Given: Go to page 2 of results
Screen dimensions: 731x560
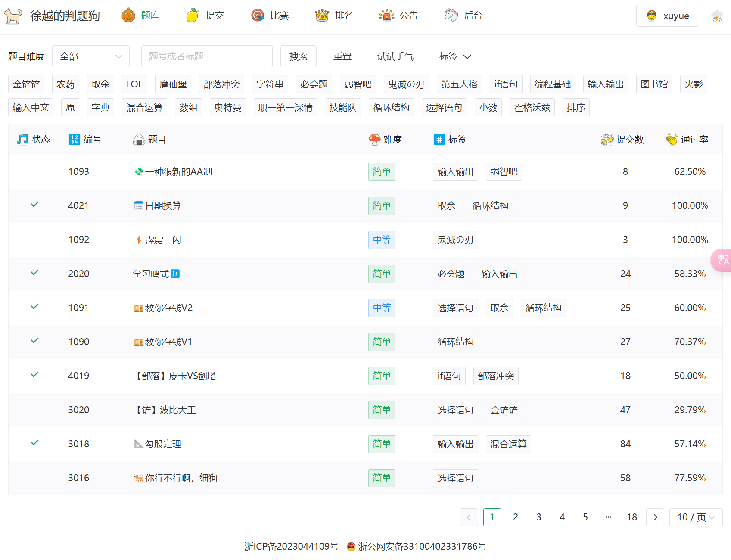Looking at the screenshot, I should 515,517.
